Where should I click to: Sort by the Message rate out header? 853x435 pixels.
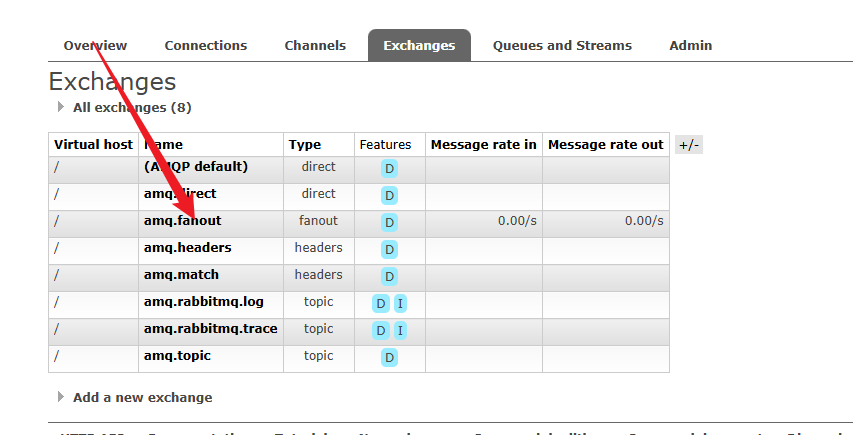click(x=606, y=145)
